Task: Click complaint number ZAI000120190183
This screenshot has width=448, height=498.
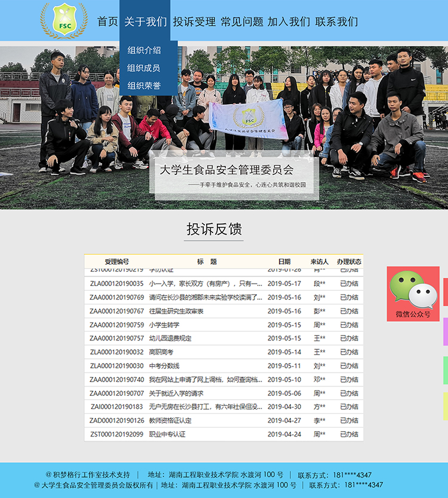Action: pyautogui.click(x=117, y=407)
